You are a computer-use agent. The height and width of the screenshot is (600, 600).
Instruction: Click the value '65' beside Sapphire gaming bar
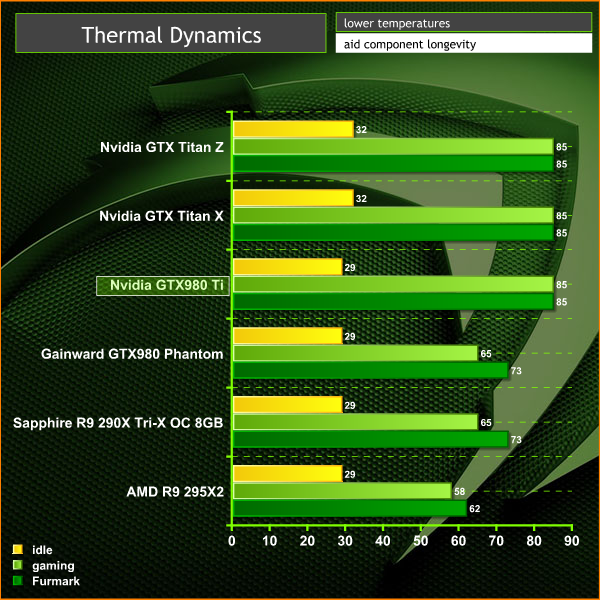coord(486,422)
